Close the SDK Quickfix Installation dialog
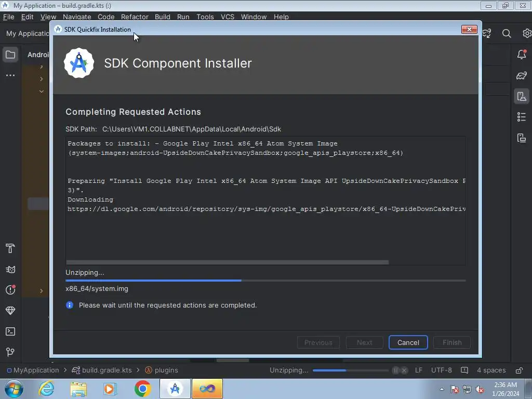The width and height of the screenshot is (532, 399). [469, 30]
